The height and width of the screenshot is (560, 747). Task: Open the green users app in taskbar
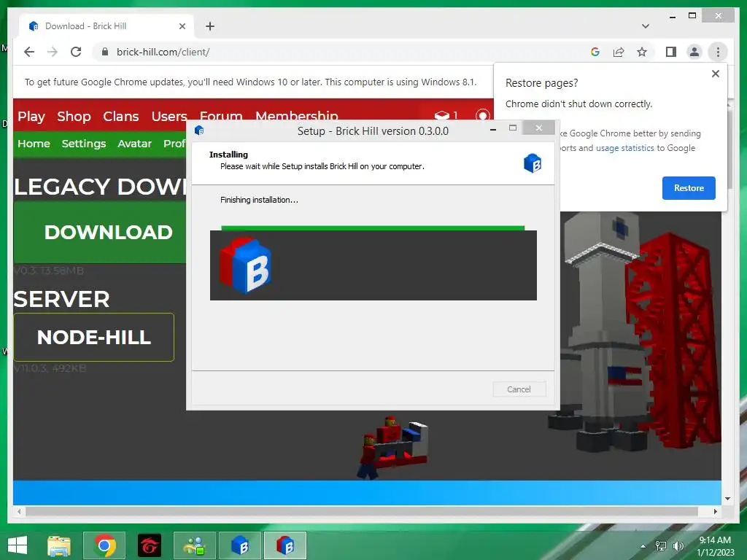pos(195,545)
